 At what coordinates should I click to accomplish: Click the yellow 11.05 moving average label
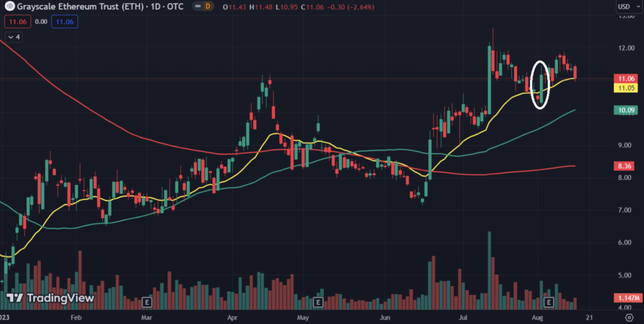625,88
